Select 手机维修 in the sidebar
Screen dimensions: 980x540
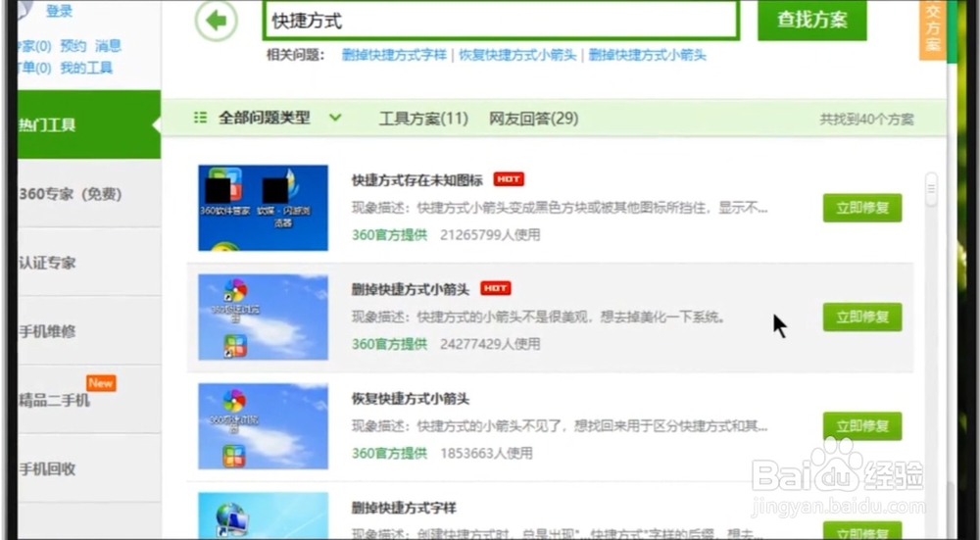tap(89, 331)
